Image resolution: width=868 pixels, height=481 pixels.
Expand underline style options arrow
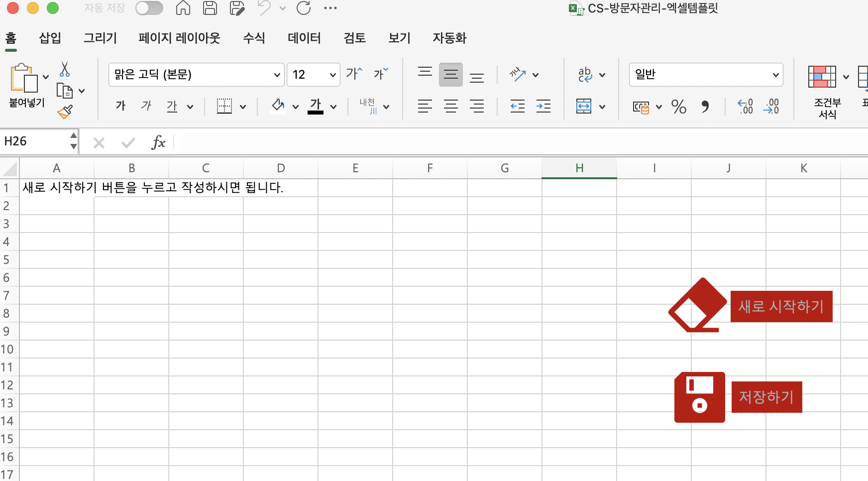click(x=190, y=107)
